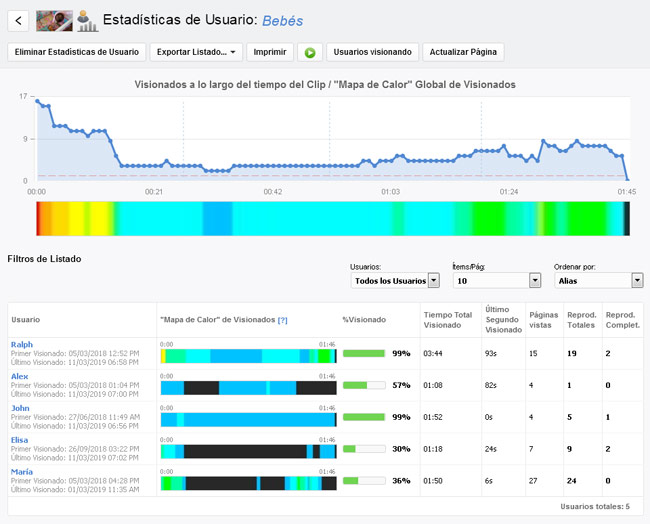Click the chart title text
This screenshot has width=650, height=524.
325,85
